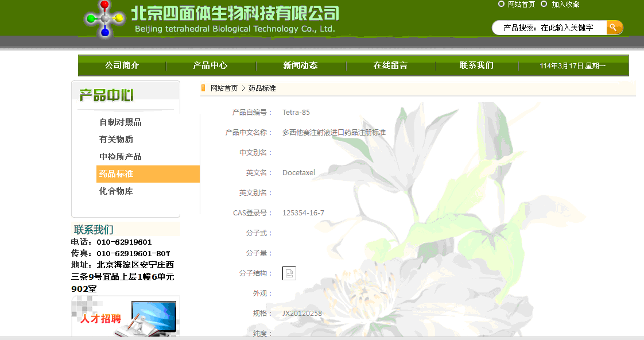Image resolution: width=644 pixels, height=340 pixels.
Task: Click highlighted 药品标准 sidebar item
Action: pyautogui.click(x=117, y=174)
